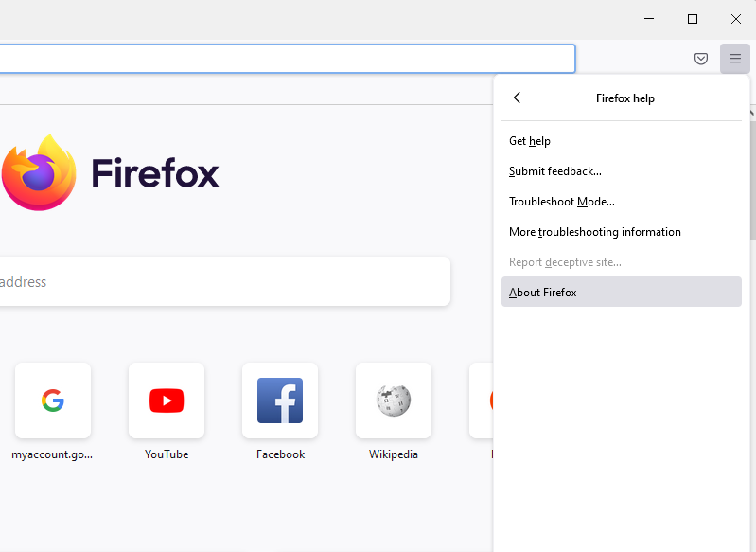Screen dimensions: 756x552
Task: Open the YouTube shortcut tile
Action: point(167,401)
